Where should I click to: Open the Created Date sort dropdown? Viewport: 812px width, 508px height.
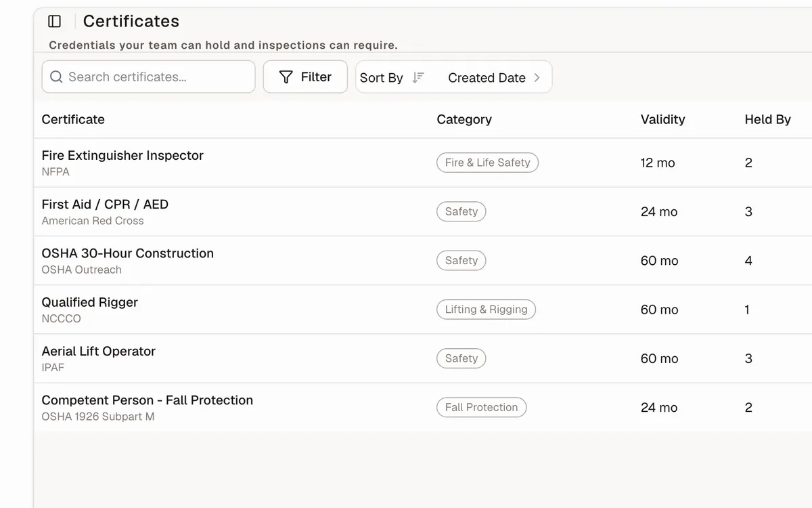coord(494,77)
